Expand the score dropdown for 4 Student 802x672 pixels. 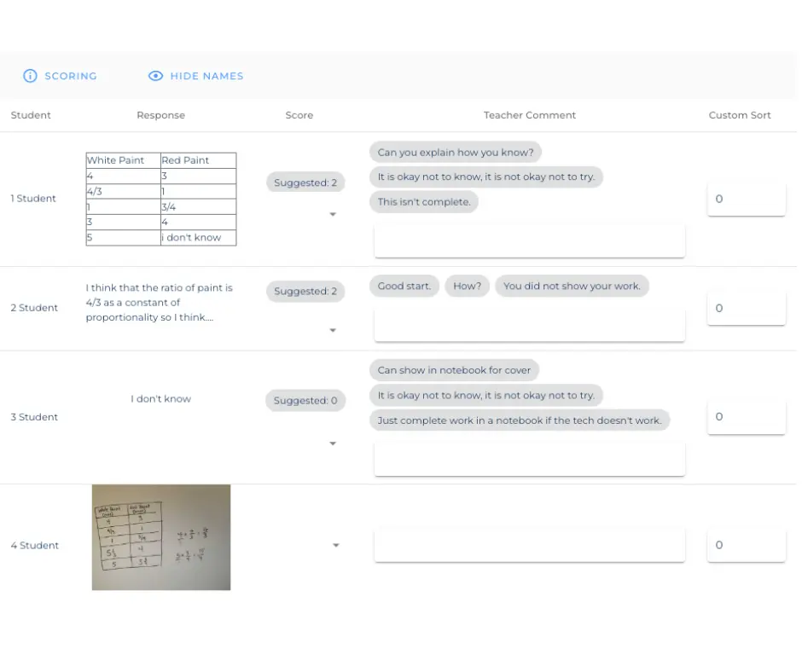(335, 545)
